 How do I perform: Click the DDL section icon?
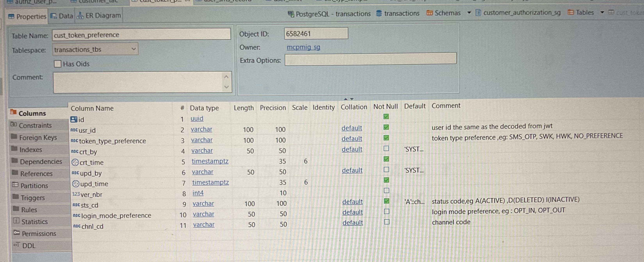(x=17, y=245)
